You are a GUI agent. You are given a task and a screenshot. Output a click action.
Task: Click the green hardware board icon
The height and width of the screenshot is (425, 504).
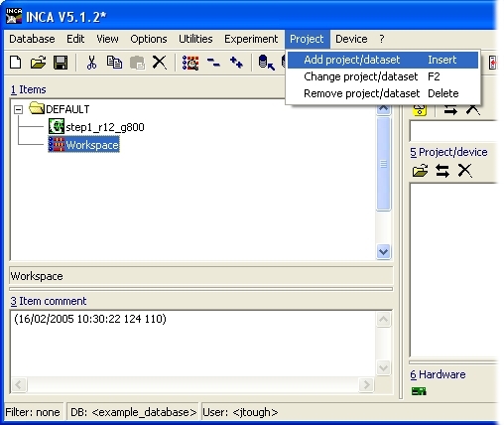[419, 391]
